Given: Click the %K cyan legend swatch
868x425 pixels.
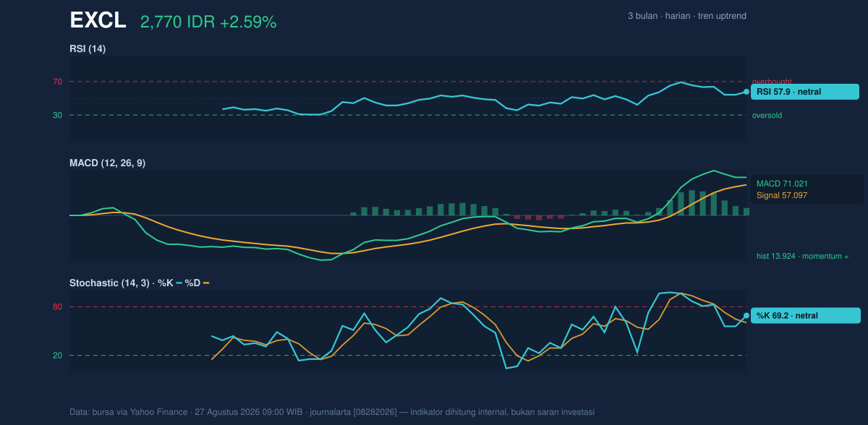Looking at the screenshot, I should click(x=179, y=283).
